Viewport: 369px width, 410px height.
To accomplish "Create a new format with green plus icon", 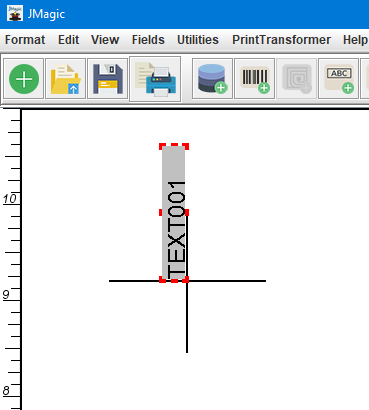I will tap(24, 79).
